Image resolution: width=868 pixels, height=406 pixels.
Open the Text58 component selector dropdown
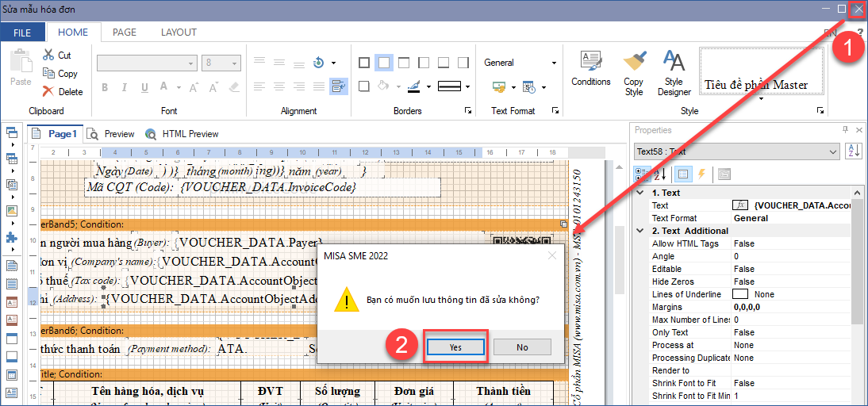[832, 151]
